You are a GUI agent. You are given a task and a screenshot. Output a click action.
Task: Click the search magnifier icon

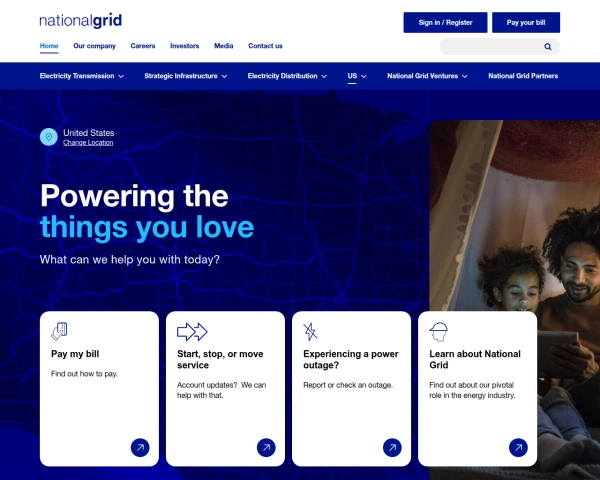pos(548,47)
